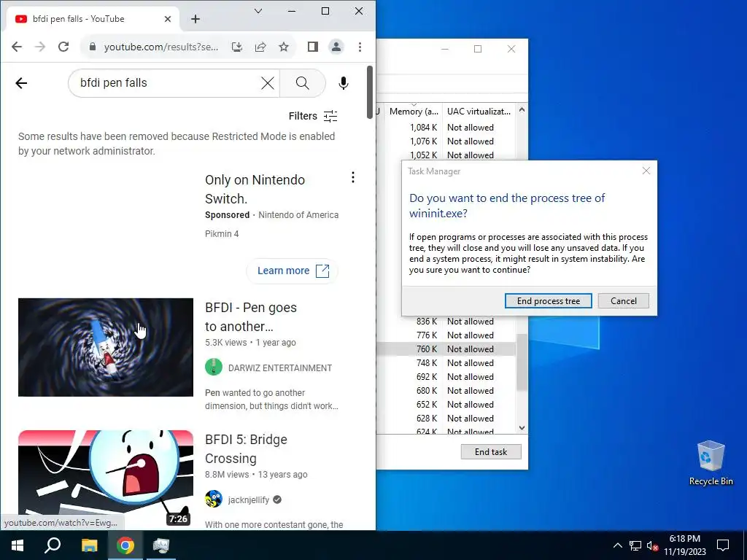This screenshot has height=560, width=747.
Task: Click the Chrome back navigation arrow
Action: [x=17, y=47]
